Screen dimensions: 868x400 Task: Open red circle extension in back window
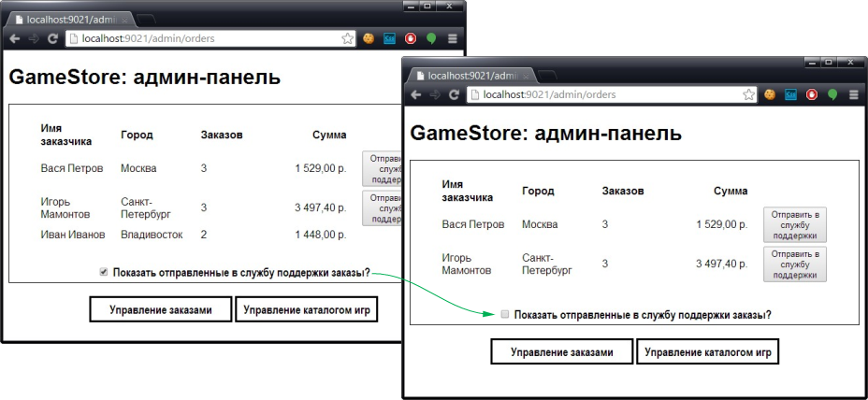click(411, 38)
